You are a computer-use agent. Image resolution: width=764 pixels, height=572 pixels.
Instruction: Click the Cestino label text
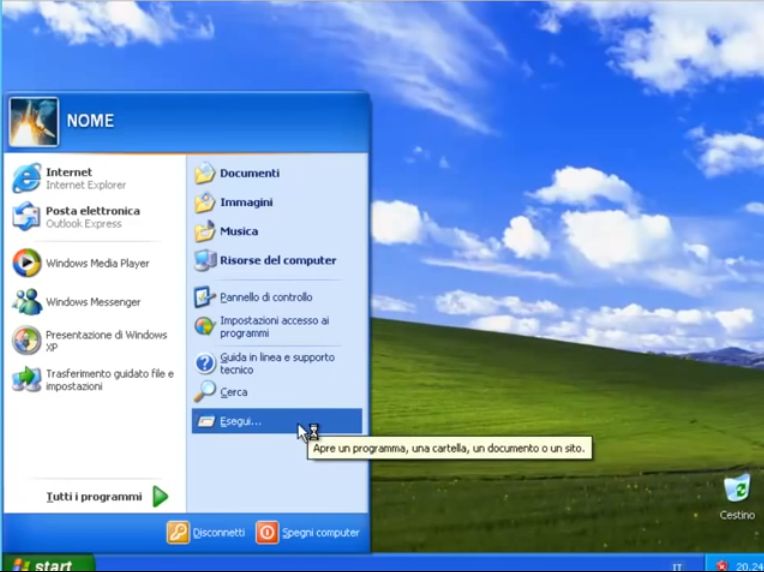pyautogui.click(x=737, y=515)
